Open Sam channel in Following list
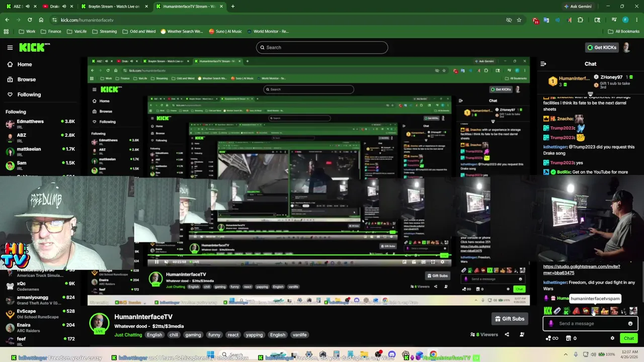The image size is (644, 362). pos(40,165)
